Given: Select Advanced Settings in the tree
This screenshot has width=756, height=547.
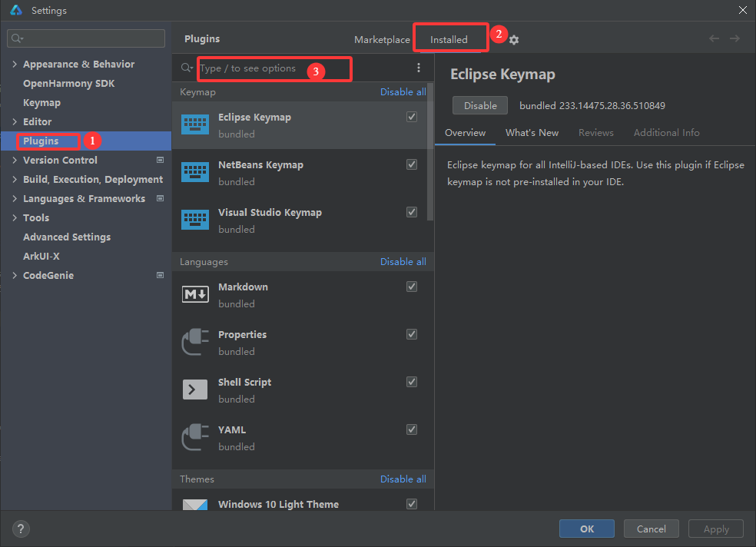Looking at the screenshot, I should tap(67, 237).
